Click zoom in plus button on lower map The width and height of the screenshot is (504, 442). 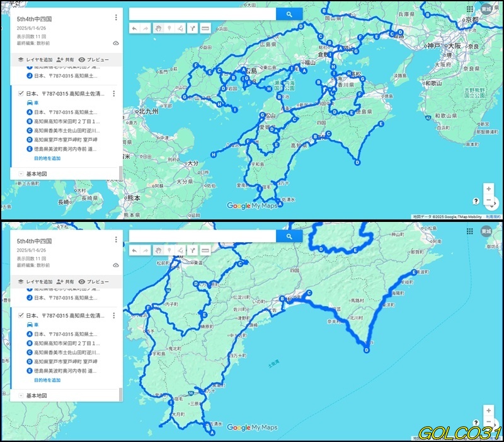(488, 410)
